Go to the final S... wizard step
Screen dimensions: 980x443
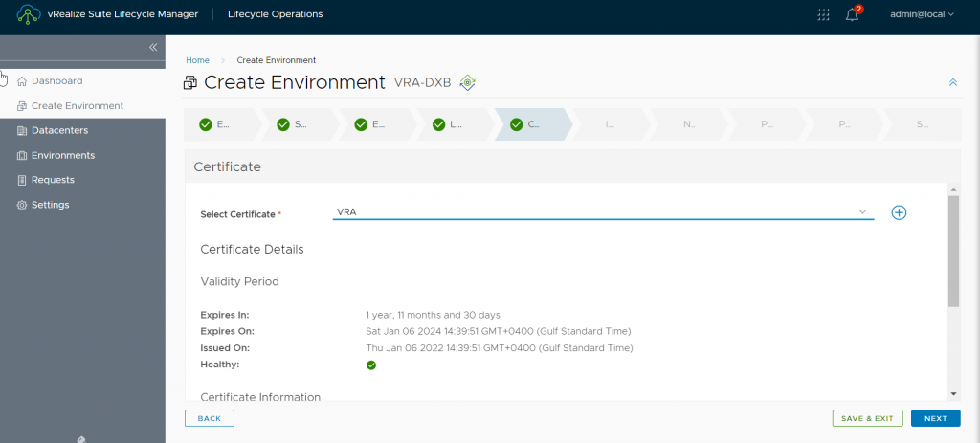[922, 124]
